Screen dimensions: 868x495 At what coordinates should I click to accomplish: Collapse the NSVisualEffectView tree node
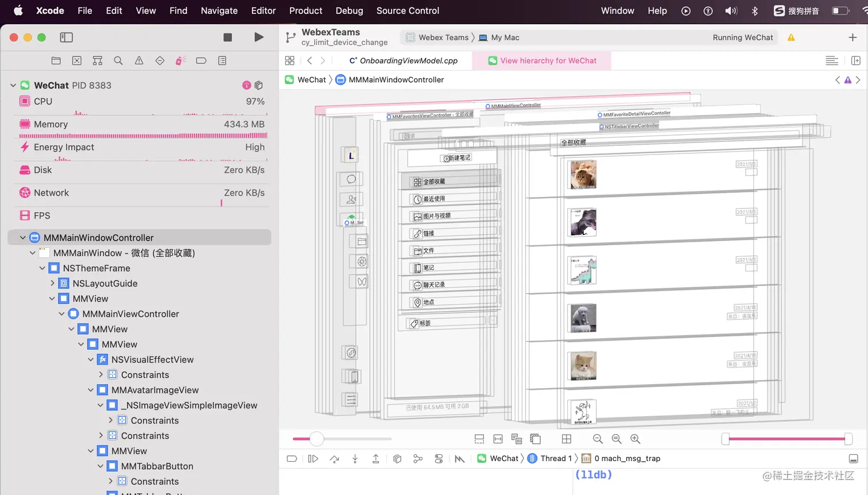pyautogui.click(x=91, y=359)
